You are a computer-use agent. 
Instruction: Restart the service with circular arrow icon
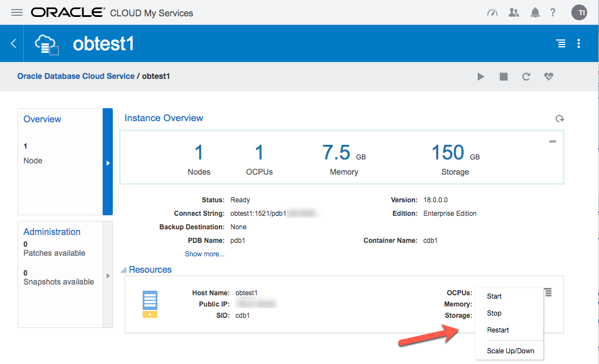tap(526, 77)
